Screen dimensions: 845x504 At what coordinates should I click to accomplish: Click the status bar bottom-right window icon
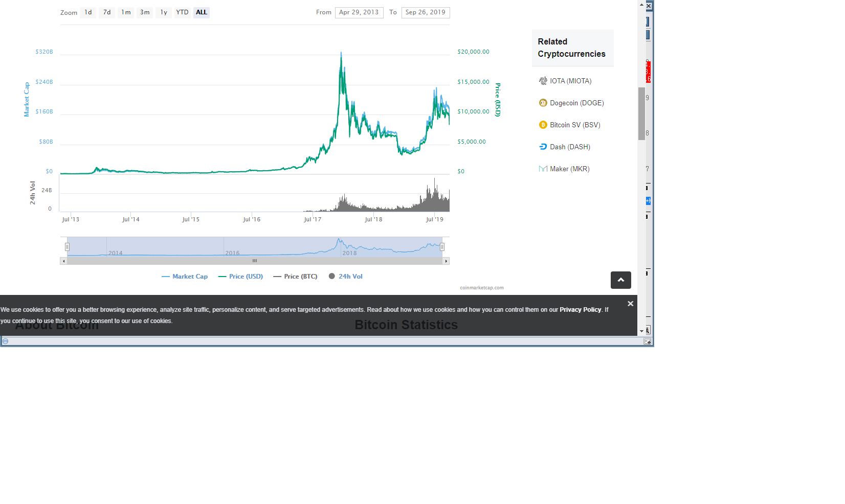[648, 341]
